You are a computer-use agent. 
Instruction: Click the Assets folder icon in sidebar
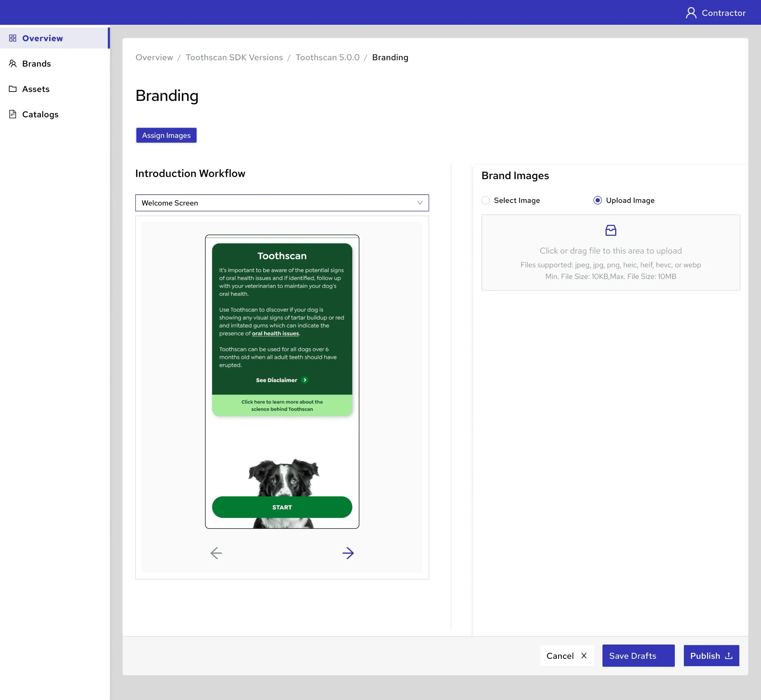click(12, 89)
